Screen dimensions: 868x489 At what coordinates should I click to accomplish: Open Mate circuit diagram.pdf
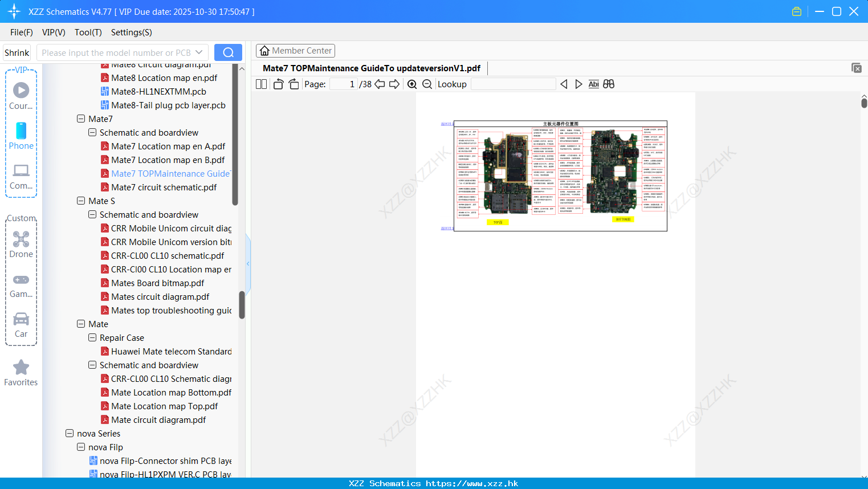point(158,419)
